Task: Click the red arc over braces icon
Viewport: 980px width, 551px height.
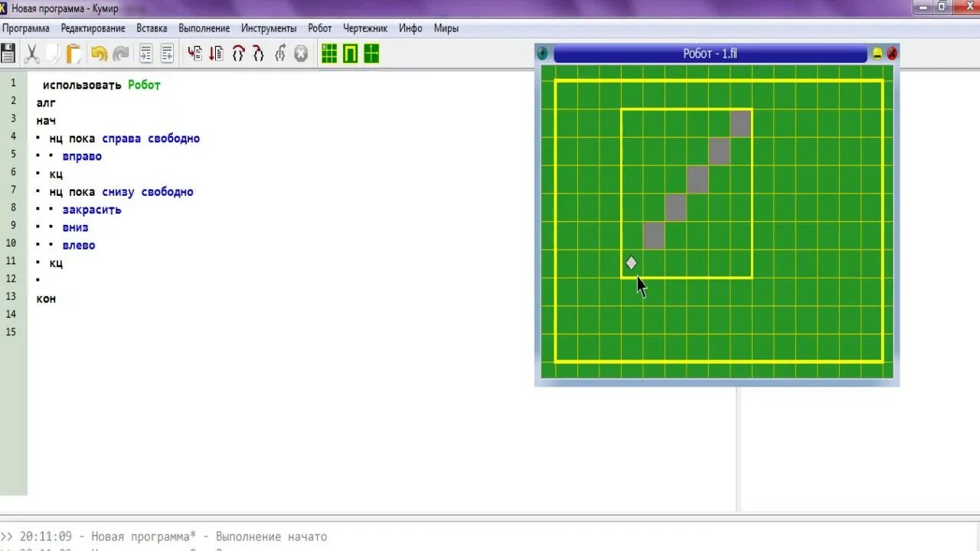Action: [x=238, y=54]
